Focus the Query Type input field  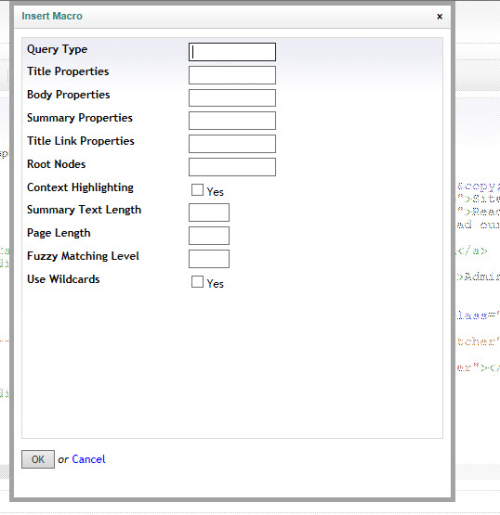coord(232,52)
